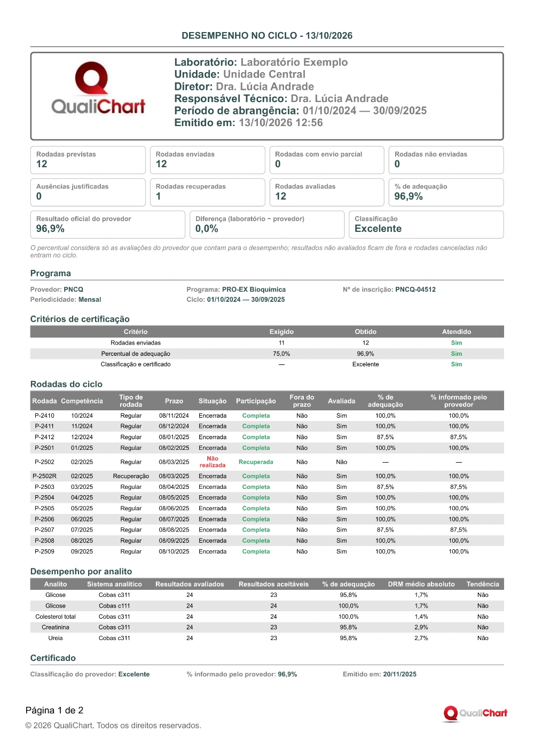Screen dimensions: 534x756
Task: Select the report title "DESEMPENHO NO CICLO - 13/10/2026"
Action: click(267, 36)
